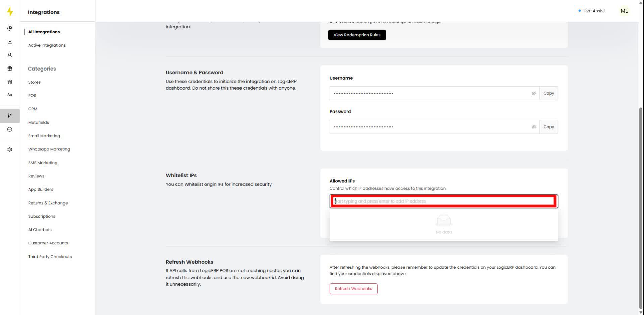Open the dashboard pie chart icon
This screenshot has height=315, width=644.
coord(10,28)
